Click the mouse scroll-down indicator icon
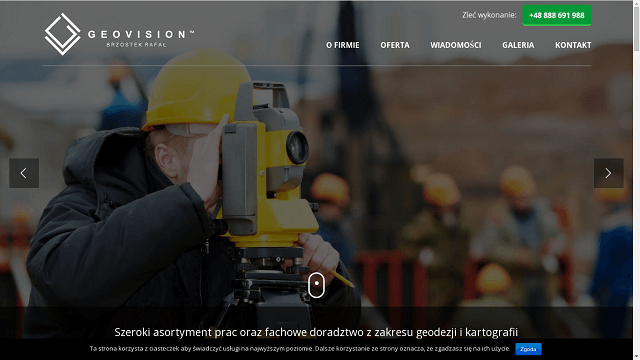This screenshot has width=640, height=360. coord(316,284)
